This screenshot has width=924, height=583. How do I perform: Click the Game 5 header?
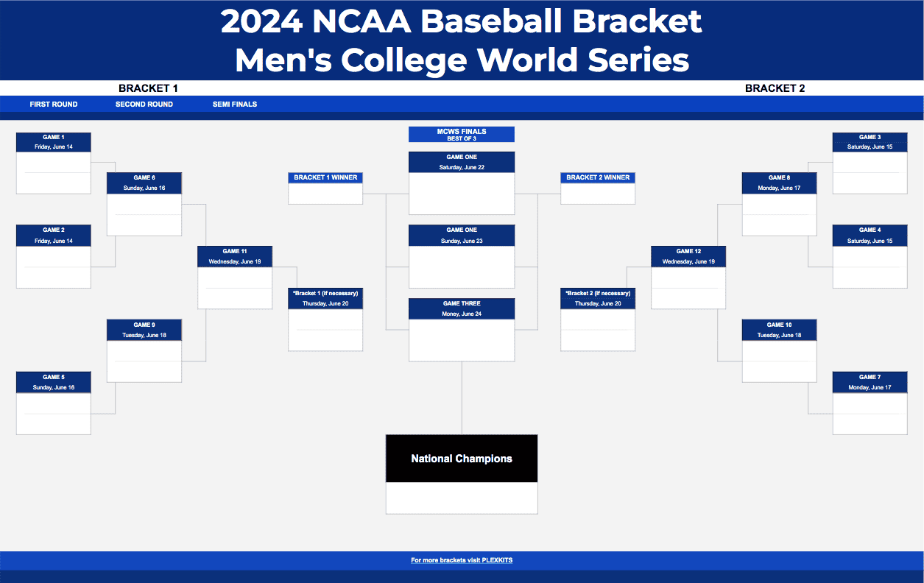(x=54, y=382)
